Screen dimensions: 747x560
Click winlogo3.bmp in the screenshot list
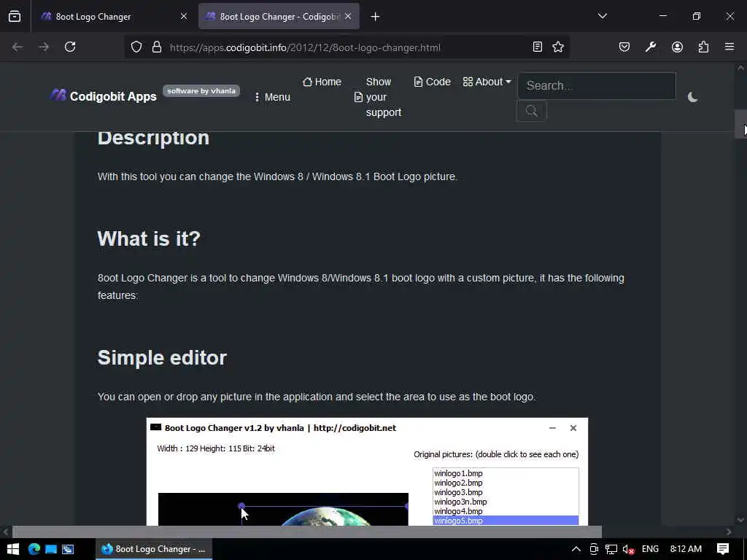[458, 492]
